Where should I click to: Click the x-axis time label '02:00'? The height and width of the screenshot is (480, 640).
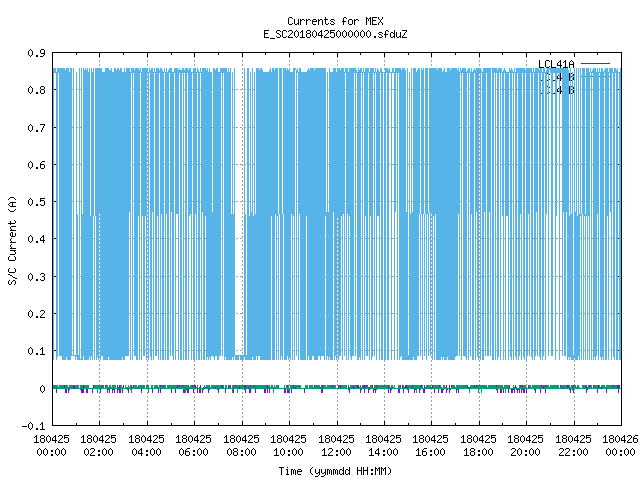tap(98, 452)
